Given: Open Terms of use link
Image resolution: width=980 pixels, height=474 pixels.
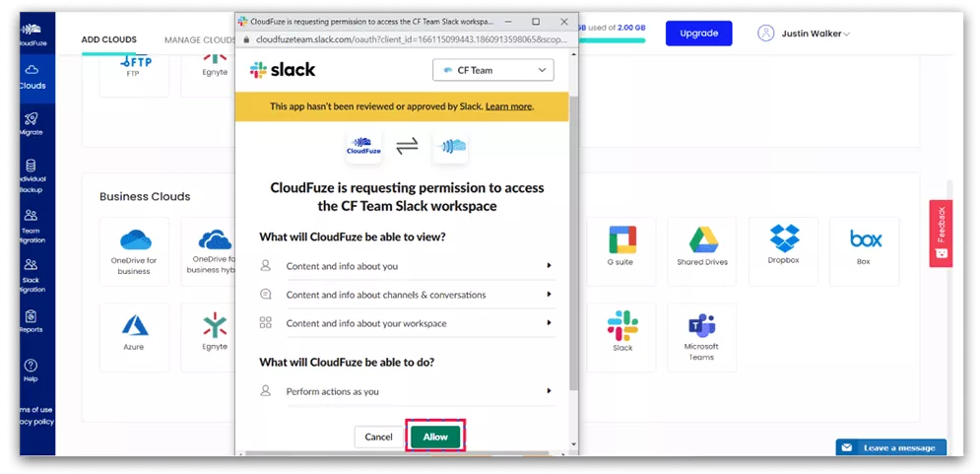Looking at the screenshot, I should (x=36, y=410).
